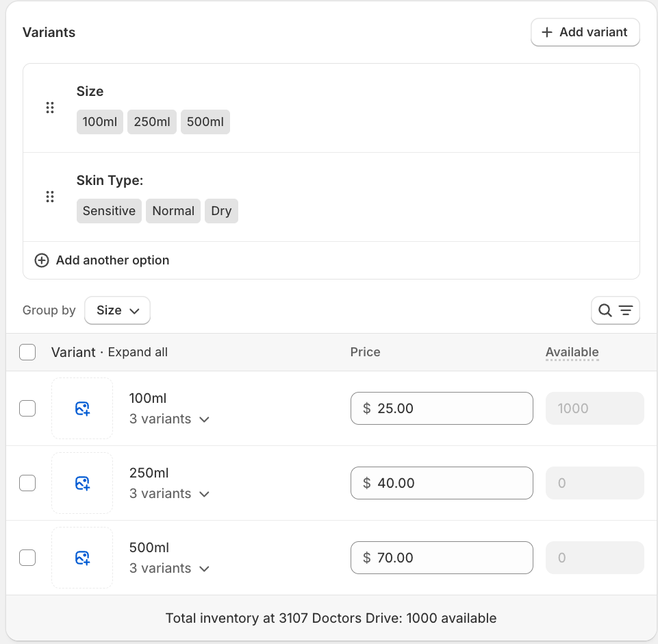Click the drag handle next to Size option
658x644 pixels.
tap(49, 108)
